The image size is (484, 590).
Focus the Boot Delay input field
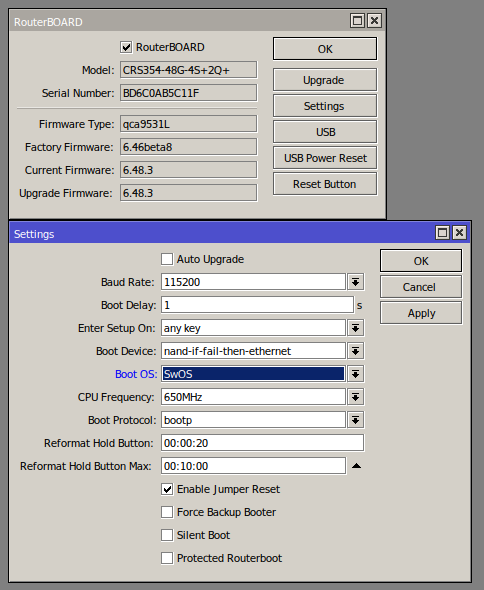[x=257, y=305]
